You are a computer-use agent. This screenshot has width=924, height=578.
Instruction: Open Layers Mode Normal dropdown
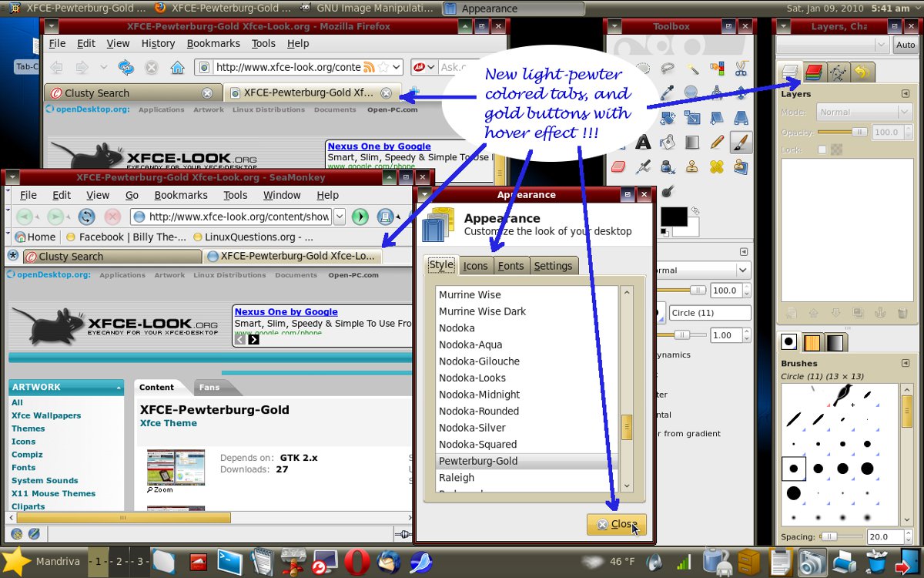[863, 112]
